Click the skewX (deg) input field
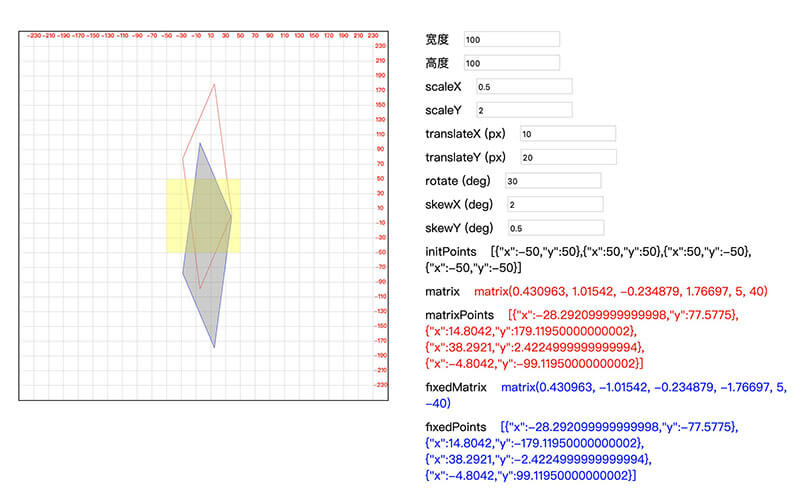 555,204
